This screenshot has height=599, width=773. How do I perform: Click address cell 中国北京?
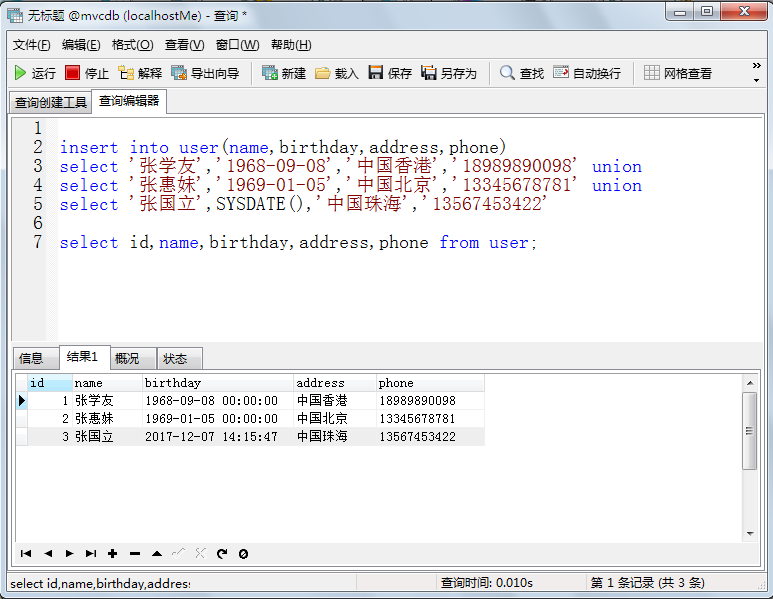tap(335, 419)
